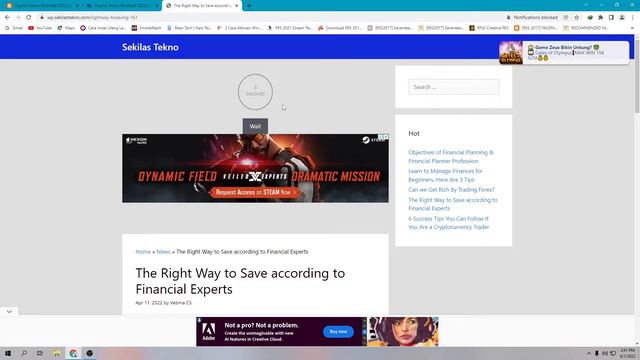This screenshot has width=640, height=360.
Task: Open the Chrome profile avatar icon
Action: [x=622, y=18]
